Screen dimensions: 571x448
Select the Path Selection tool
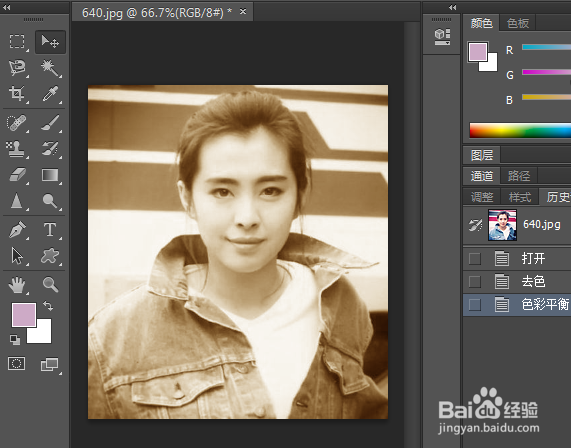pos(17,256)
